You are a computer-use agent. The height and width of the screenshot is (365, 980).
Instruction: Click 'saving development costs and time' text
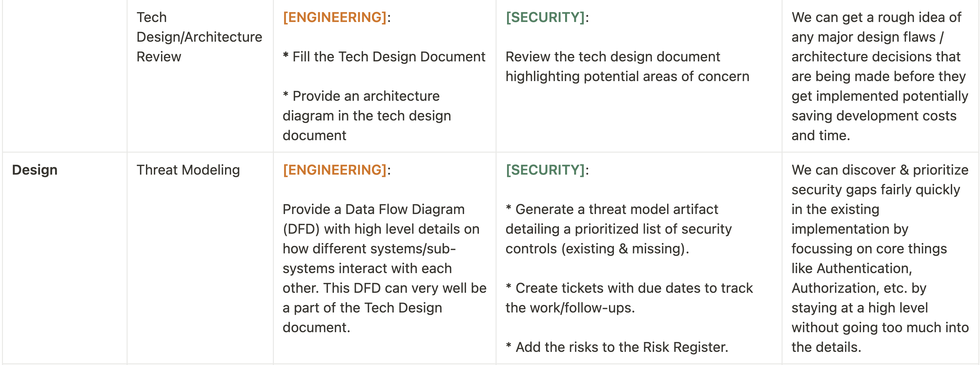tap(874, 126)
